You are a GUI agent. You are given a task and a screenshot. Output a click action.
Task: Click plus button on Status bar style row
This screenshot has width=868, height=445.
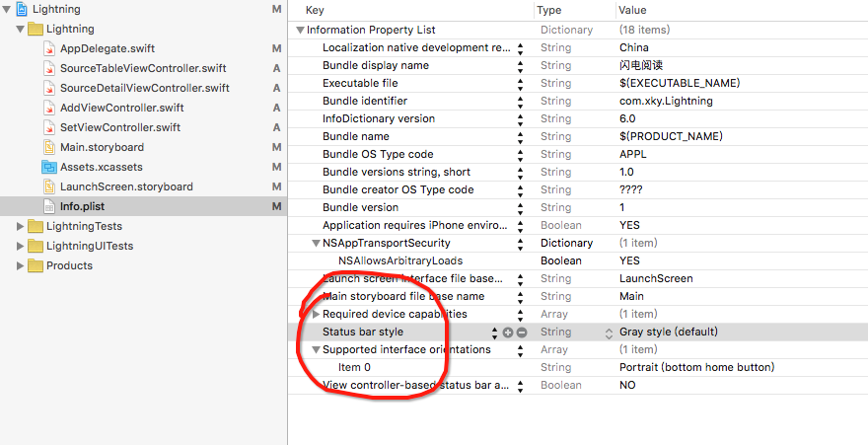508,333
